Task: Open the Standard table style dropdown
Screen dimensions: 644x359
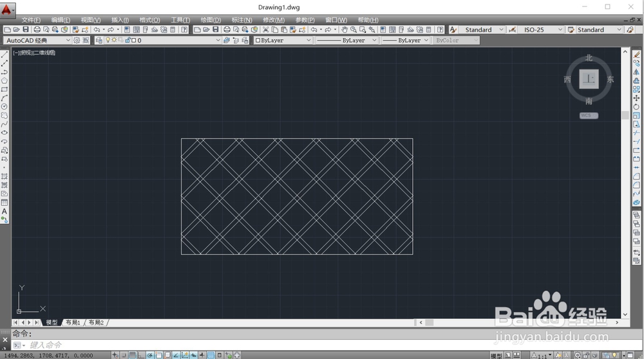Action: pyautogui.click(x=619, y=30)
